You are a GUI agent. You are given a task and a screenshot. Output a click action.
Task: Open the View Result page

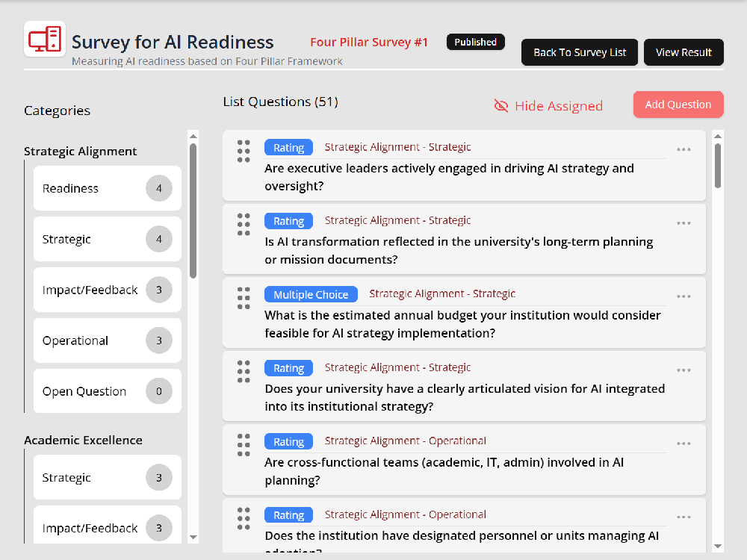click(x=684, y=52)
